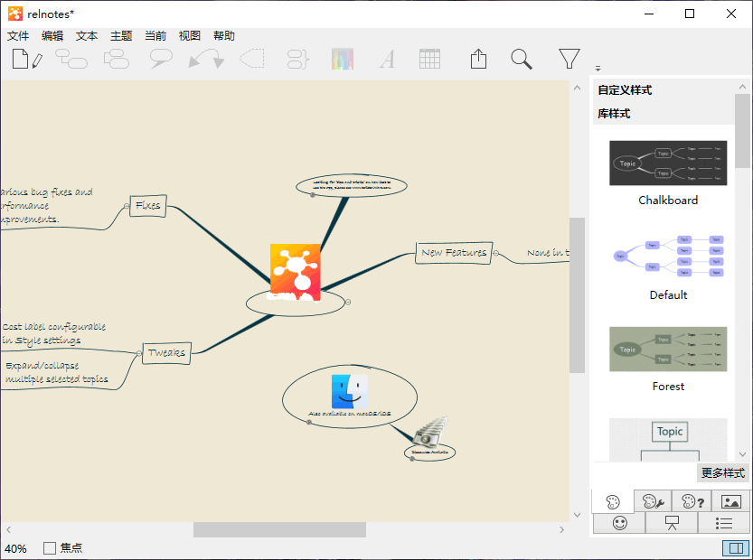The height and width of the screenshot is (560, 753).
Task: Open the 帮助 menu
Action: [x=224, y=36]
